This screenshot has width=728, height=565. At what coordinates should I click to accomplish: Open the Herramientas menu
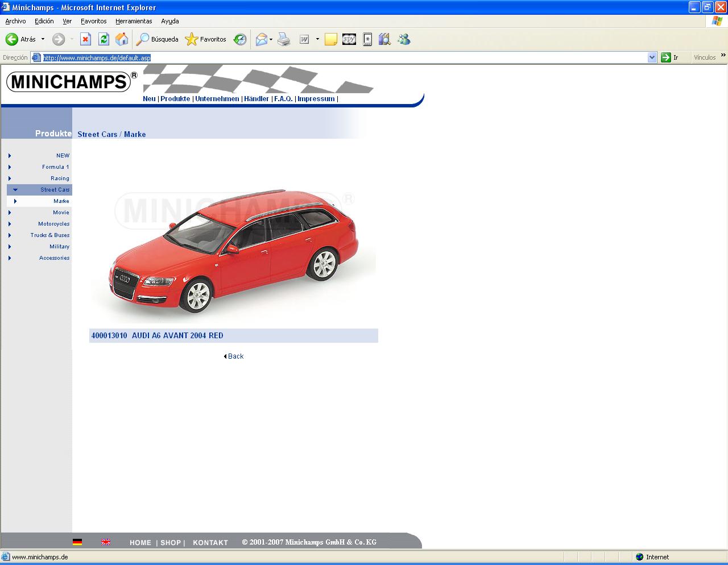click(134, 21)
